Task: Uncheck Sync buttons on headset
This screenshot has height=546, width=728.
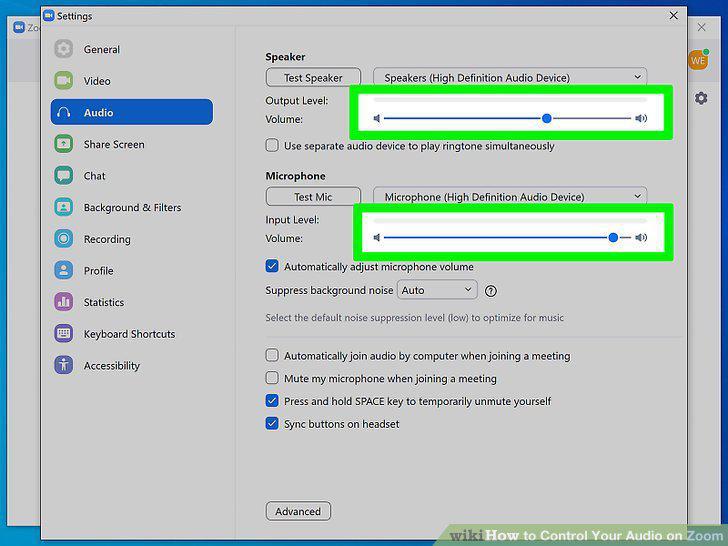Action: point(272,423)
